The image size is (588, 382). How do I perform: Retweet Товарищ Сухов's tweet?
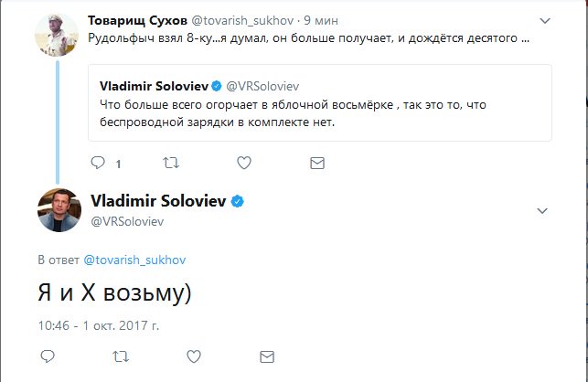pyautogui.click(x=171, y=163)
